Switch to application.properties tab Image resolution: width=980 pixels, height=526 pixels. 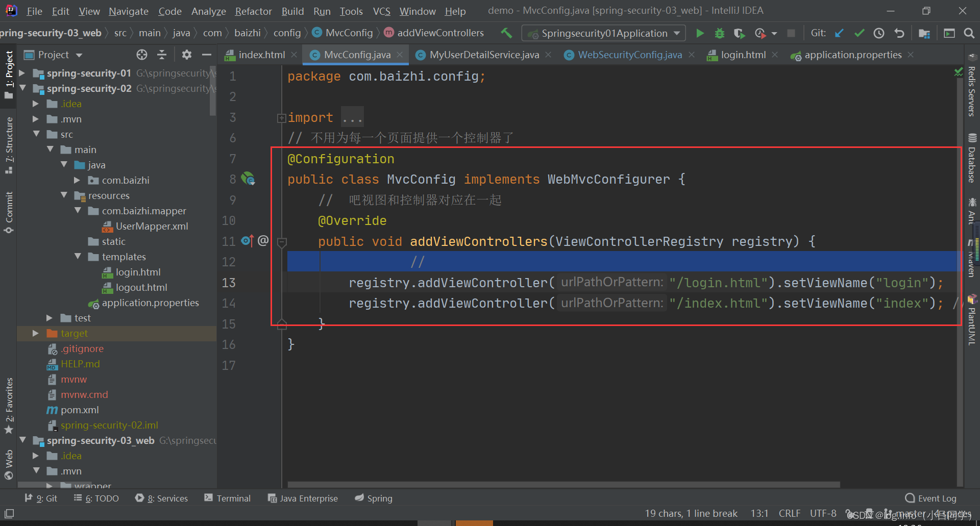pos(852,55)
